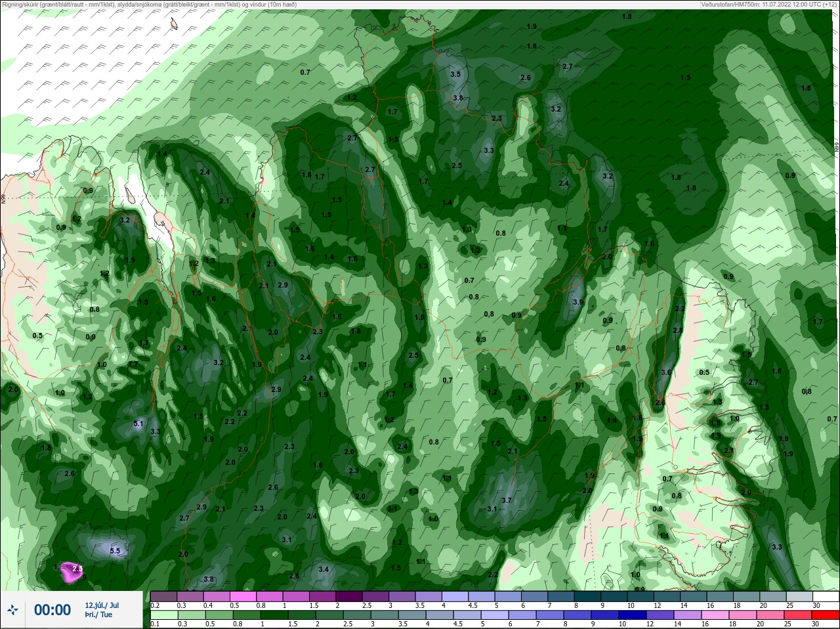Click the 3.9 precipitation value on the map

pyautogui.click(x=577, y=302)
